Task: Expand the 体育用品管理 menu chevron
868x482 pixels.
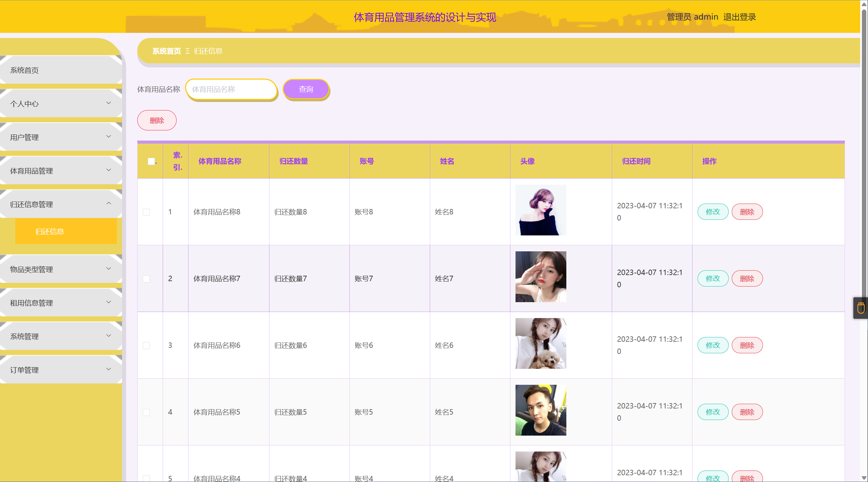Action: click(108, 170)
